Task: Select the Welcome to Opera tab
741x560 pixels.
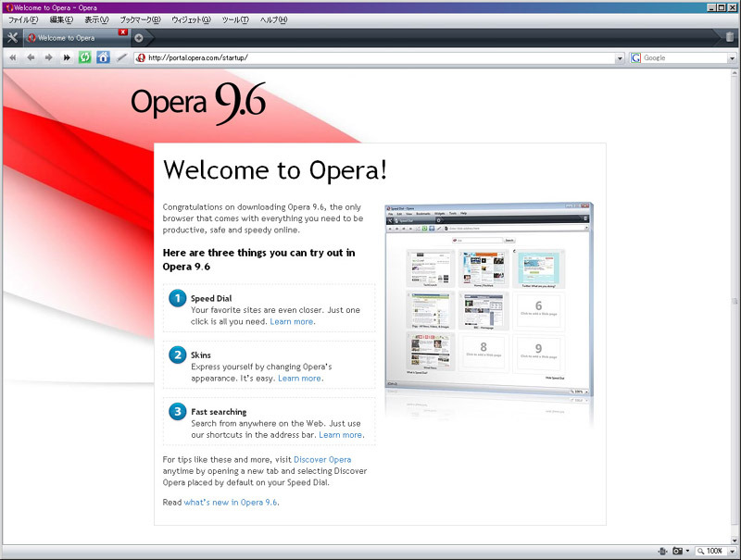Action: coord(69,38)
